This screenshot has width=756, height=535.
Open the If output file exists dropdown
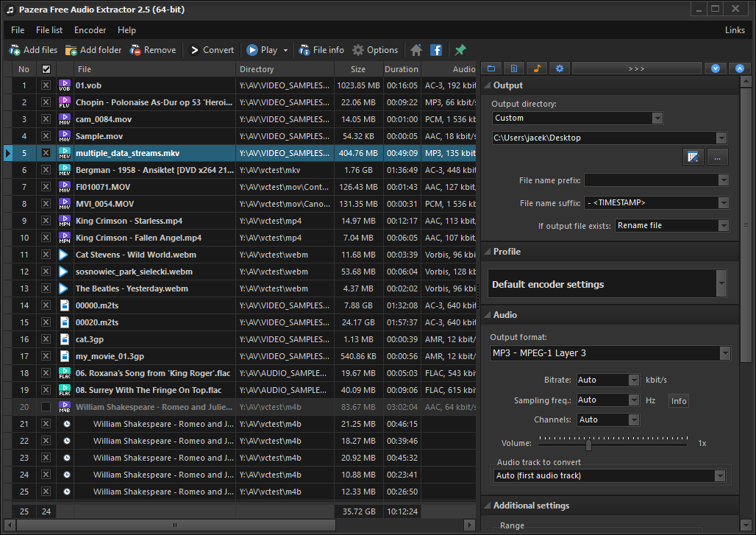(724, 226)
